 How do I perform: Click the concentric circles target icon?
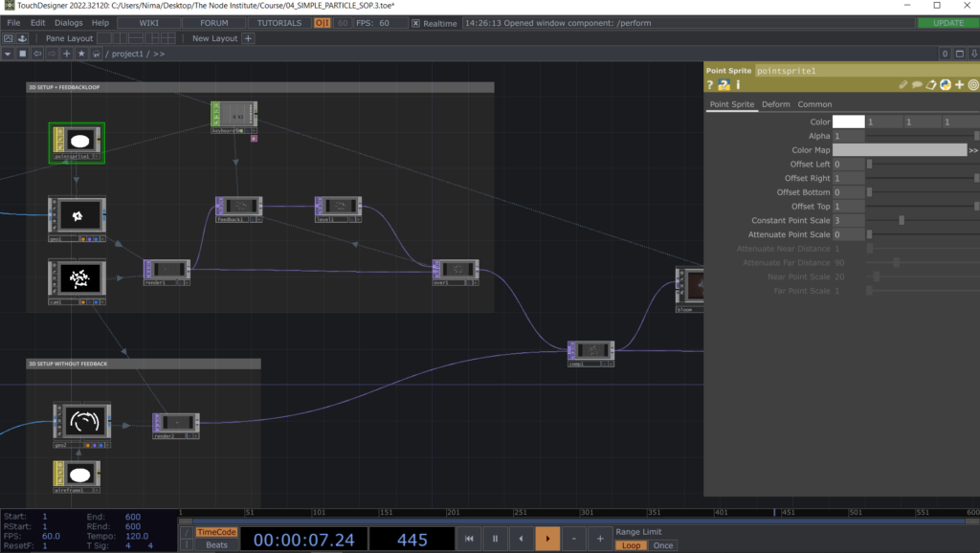point(973,85)
